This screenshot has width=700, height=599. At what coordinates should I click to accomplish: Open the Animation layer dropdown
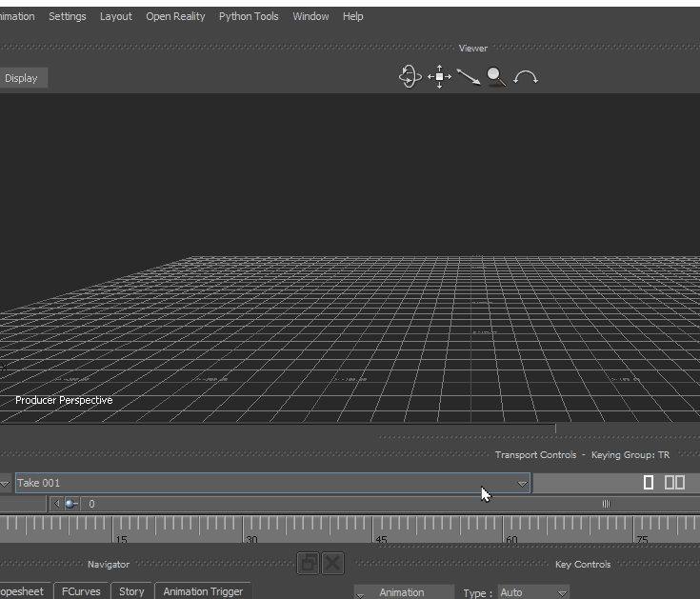pos(361,593)
